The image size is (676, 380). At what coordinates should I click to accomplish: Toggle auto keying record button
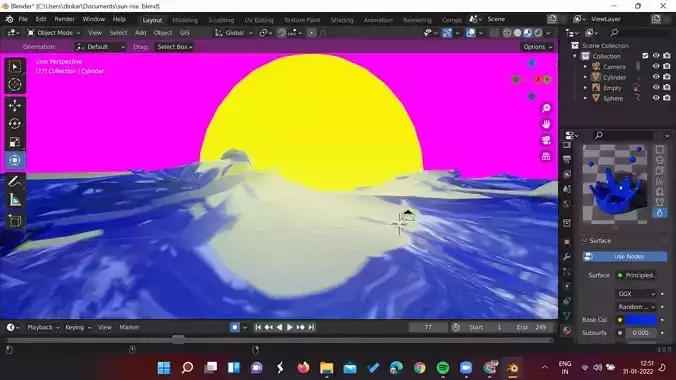coord(235,327)
